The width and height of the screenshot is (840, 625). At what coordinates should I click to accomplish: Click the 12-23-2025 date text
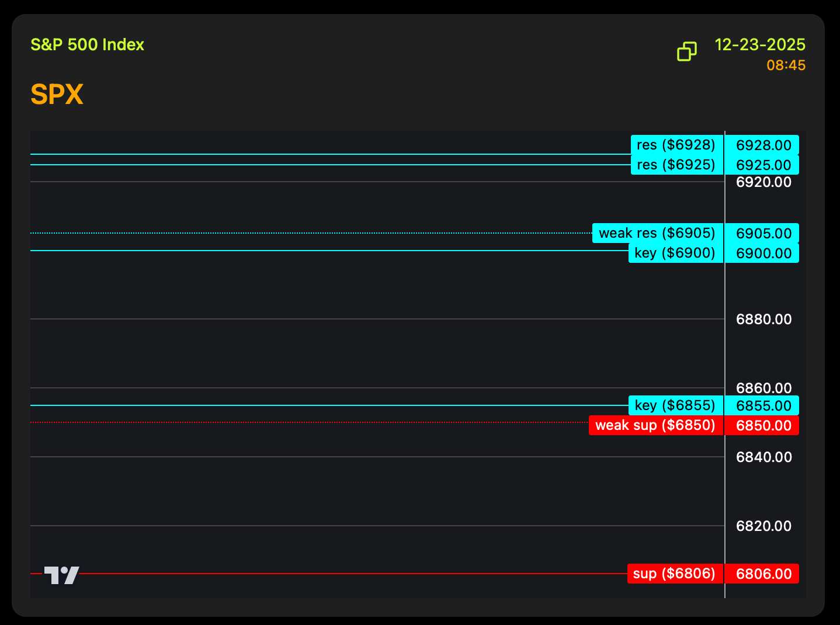[x=759, y=45]
